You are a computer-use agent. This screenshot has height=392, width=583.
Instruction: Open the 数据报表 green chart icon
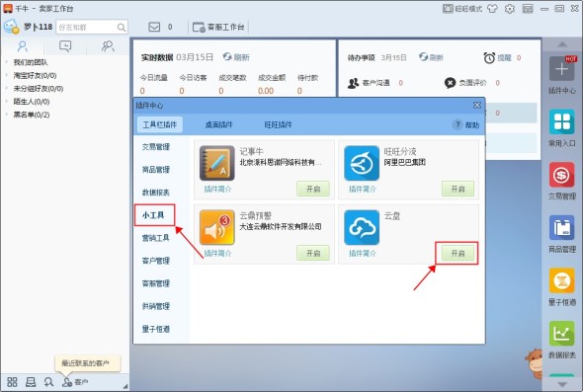tap(562, 334)
